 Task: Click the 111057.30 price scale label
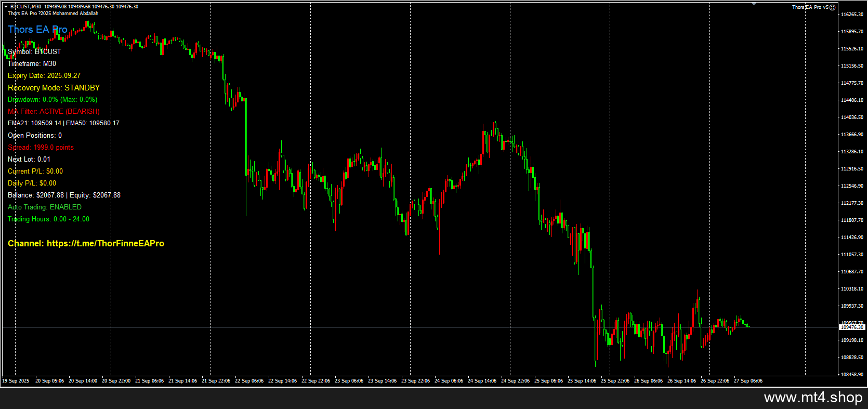pos(852,255)
